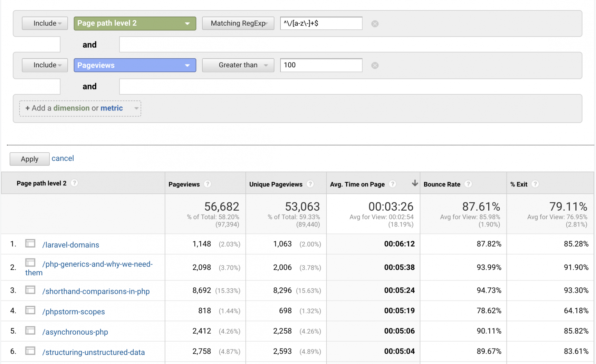The width and height of the screenshot is (596, 364).
Task: Open the /shorthand-comparisons-in-php page link
Action: (96, 291)
